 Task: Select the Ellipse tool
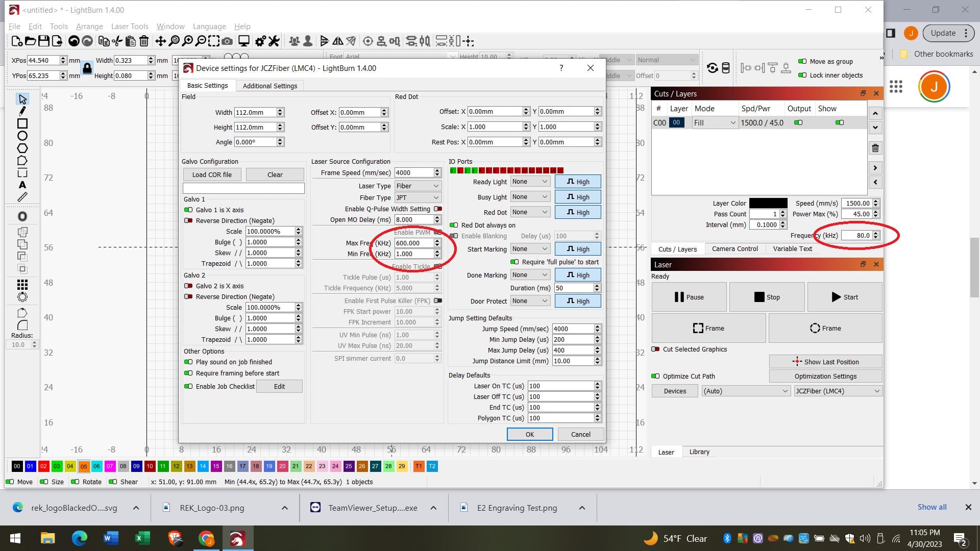22,136
